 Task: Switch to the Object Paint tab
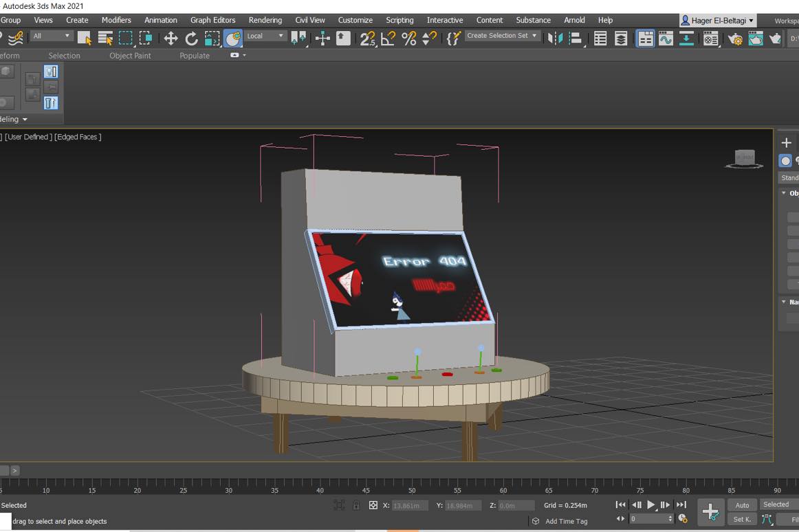[130, 56]
